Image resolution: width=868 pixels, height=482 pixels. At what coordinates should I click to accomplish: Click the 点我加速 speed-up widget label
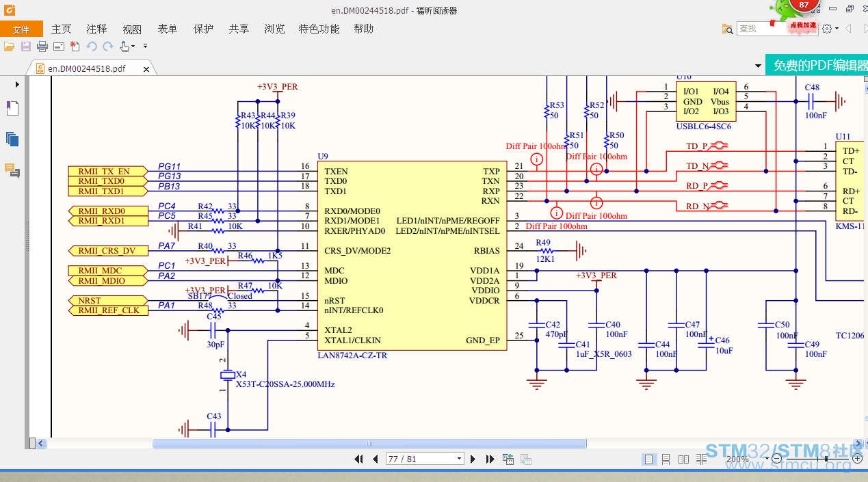coord(803,25)
